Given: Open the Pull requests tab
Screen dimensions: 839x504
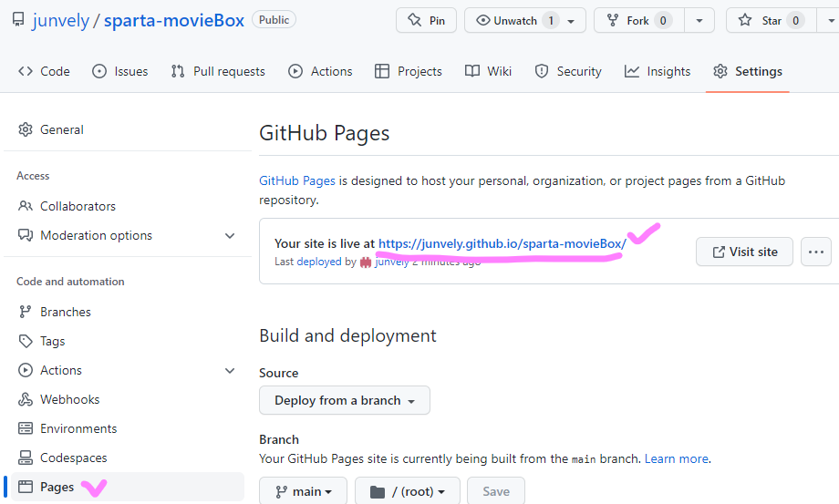Looking at the screenshot, I should click(x=218, y=71).
